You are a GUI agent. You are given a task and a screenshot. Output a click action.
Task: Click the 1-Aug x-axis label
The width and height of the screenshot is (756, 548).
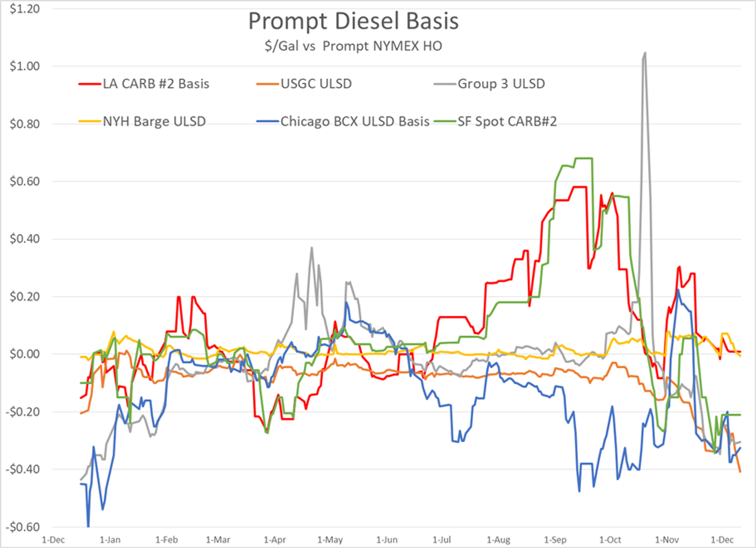tap(498, 540)
